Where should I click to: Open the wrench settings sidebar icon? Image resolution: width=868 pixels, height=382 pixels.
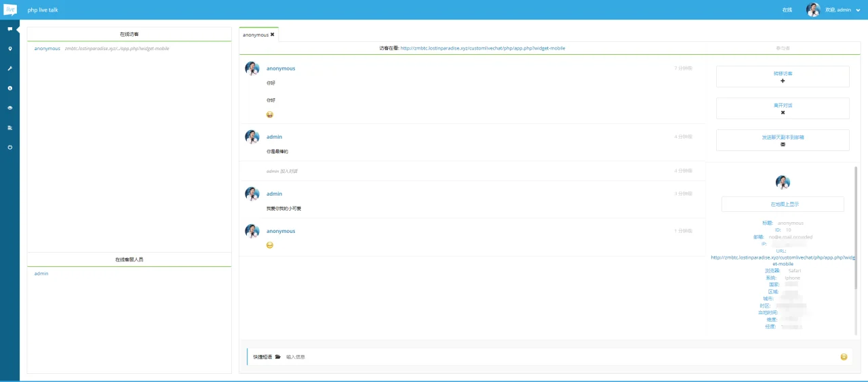click(10, 68)
